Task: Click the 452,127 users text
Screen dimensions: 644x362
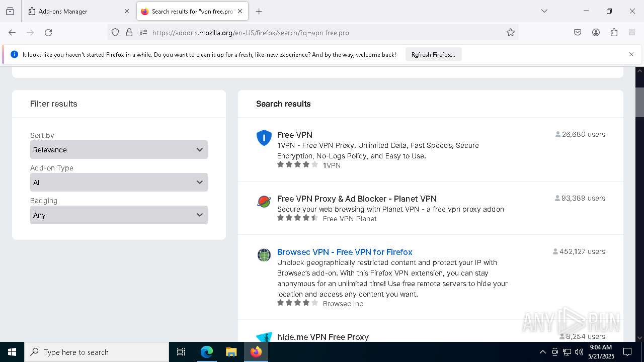Action: coord(582,251)
